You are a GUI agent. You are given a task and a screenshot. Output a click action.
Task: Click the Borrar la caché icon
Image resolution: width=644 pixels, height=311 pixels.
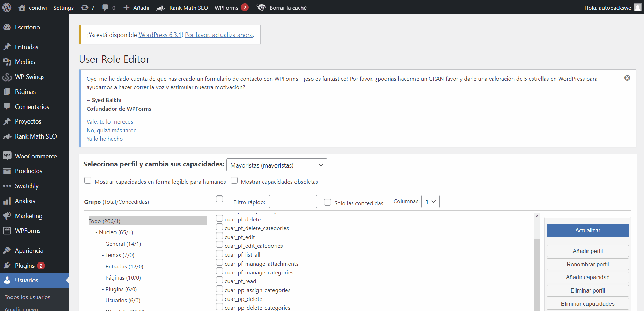point(261,8)
